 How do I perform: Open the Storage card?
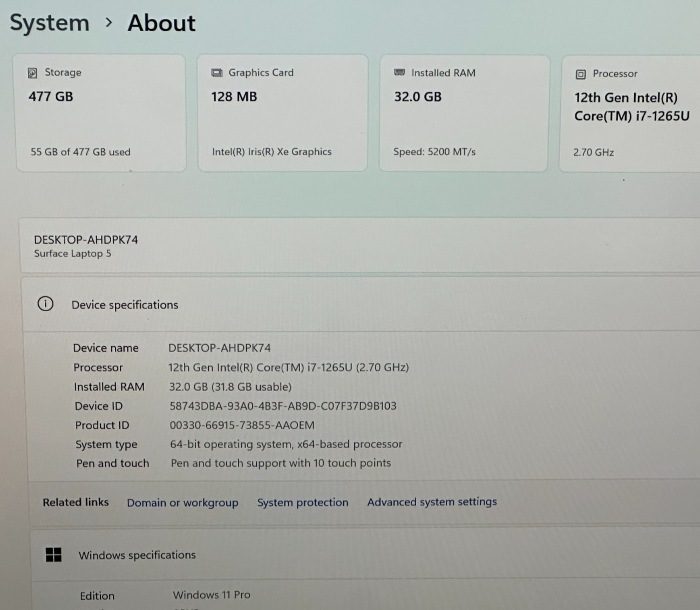tap(100, 113)
